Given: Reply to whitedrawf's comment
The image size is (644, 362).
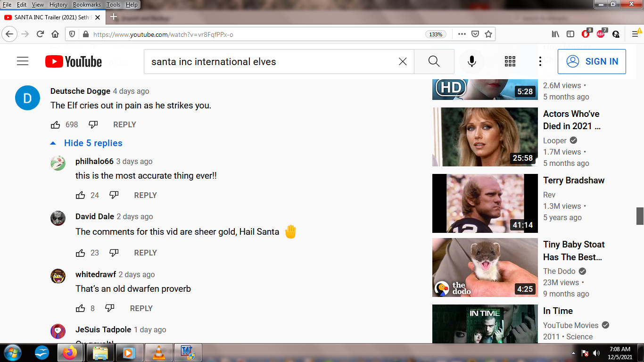Looking at the screenshot, I should [141, 308].
